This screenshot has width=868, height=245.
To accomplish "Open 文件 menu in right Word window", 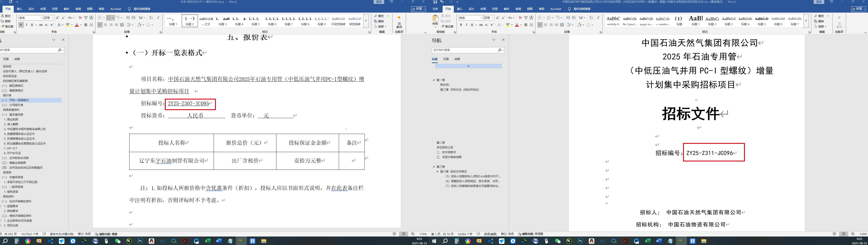I will point(435,9).
